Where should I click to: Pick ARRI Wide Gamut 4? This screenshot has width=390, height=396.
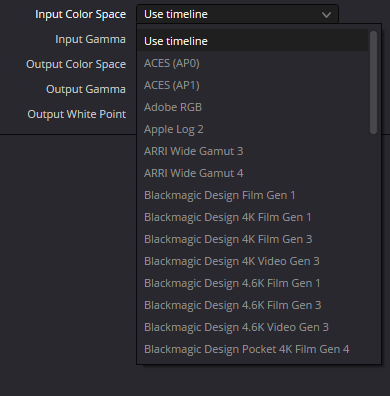click(252, 173)
